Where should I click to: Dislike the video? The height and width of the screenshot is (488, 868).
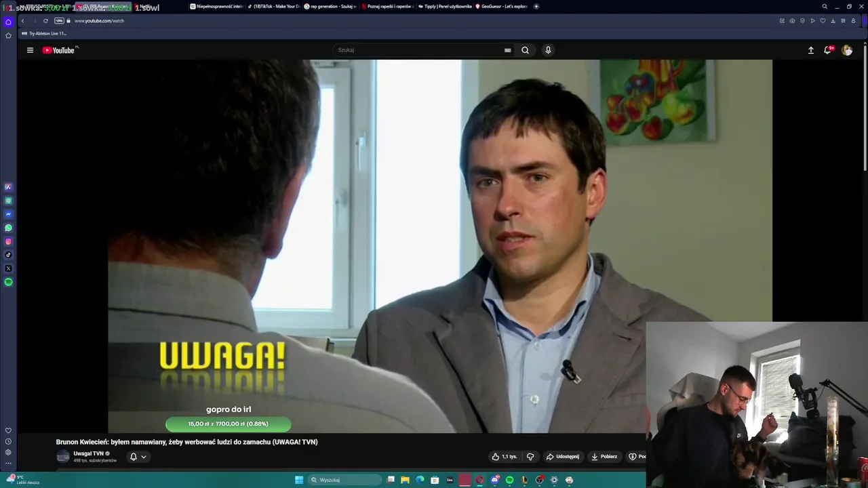click(x=530, y=457)
